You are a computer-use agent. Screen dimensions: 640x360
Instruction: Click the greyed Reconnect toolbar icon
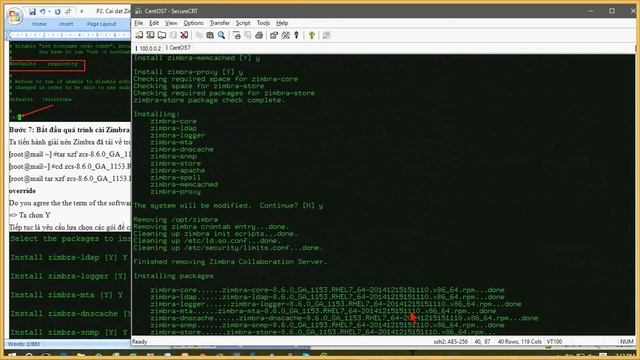click(x=173, y=35)
